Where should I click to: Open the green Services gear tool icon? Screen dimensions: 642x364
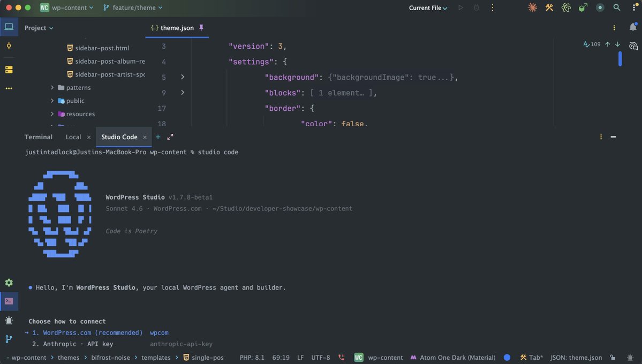pos(9,283)
